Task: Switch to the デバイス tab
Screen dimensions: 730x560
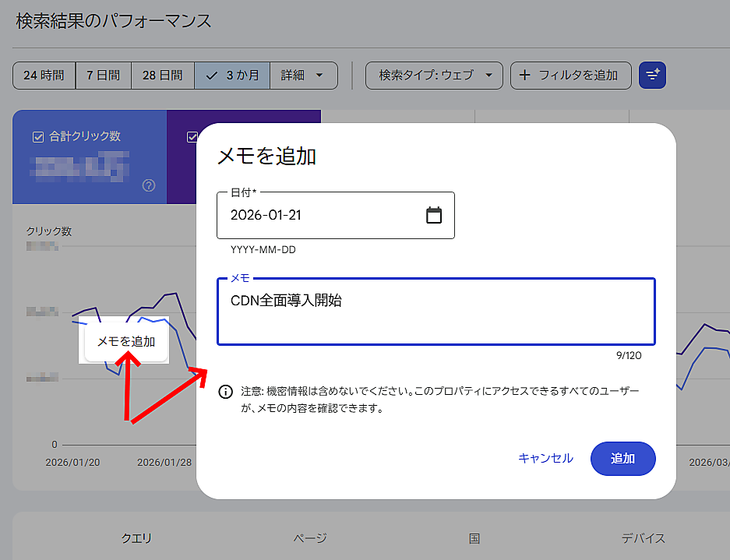Action: (643, 538)
